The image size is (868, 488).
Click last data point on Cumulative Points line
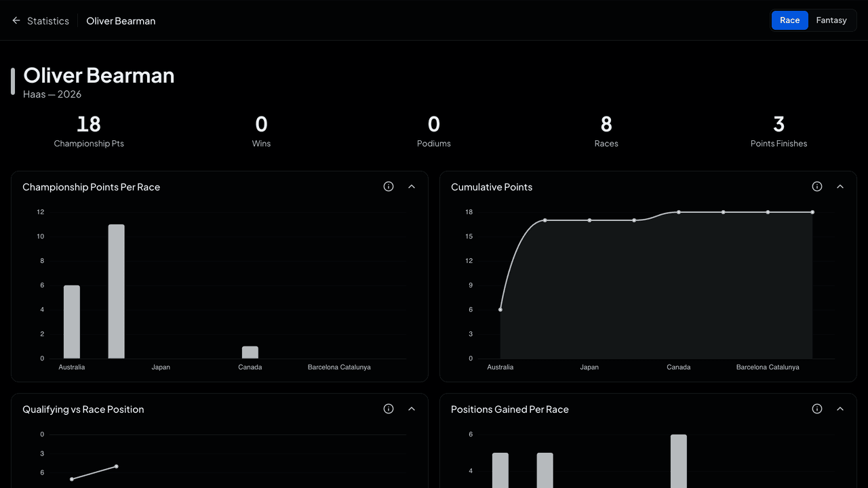coord(812,212)
